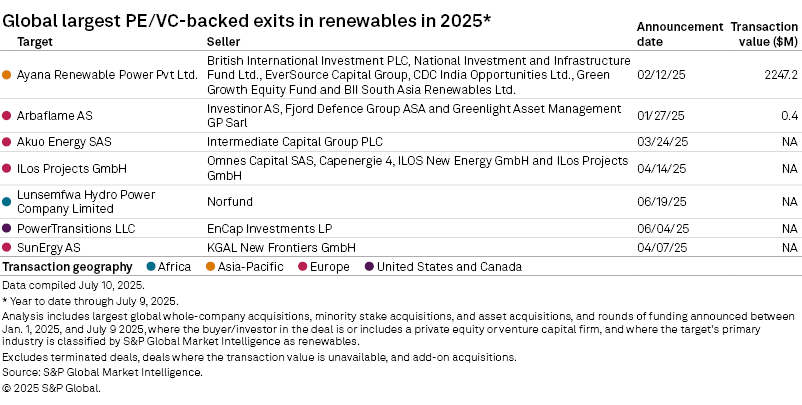Click the Seller column header
Image resolution: width=802 pixels, height=405 pixels.
pyautogui.click(x=222, y=43)
